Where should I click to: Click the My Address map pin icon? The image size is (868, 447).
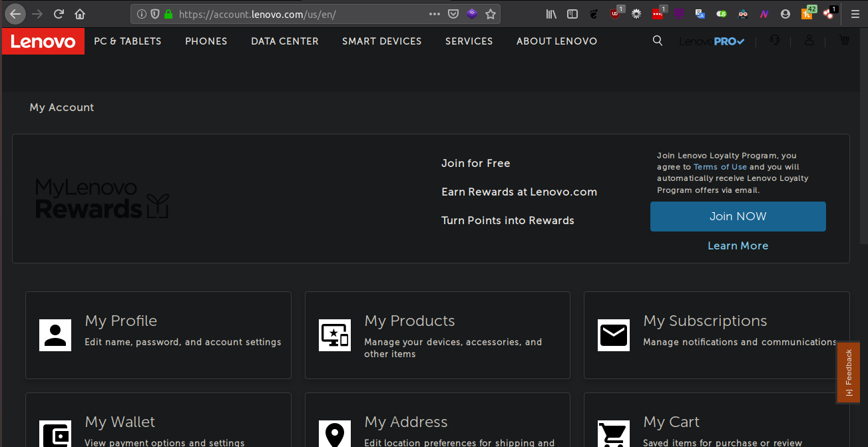(x=335, y=434)
